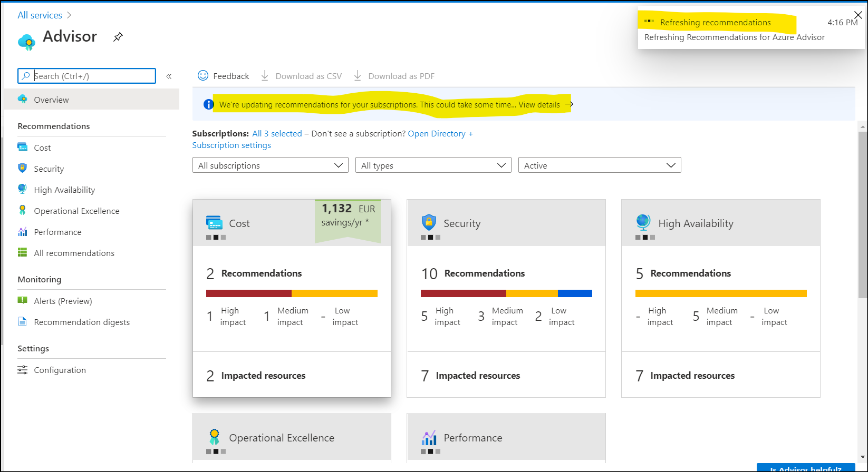The image size is (868, 472).
Task: Open the Subscription settings link
Action: tap(232, 145)
